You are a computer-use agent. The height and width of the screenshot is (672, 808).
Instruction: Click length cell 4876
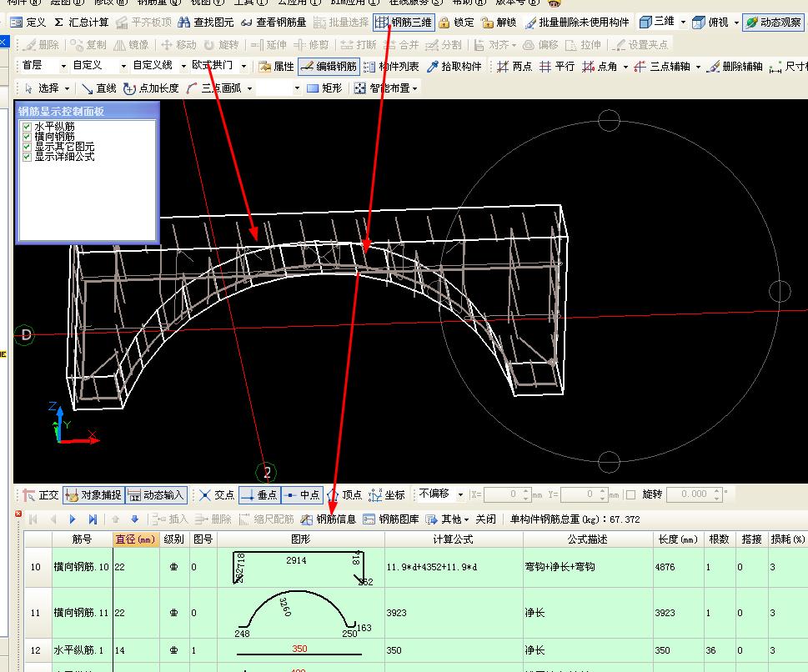(679, 567)
